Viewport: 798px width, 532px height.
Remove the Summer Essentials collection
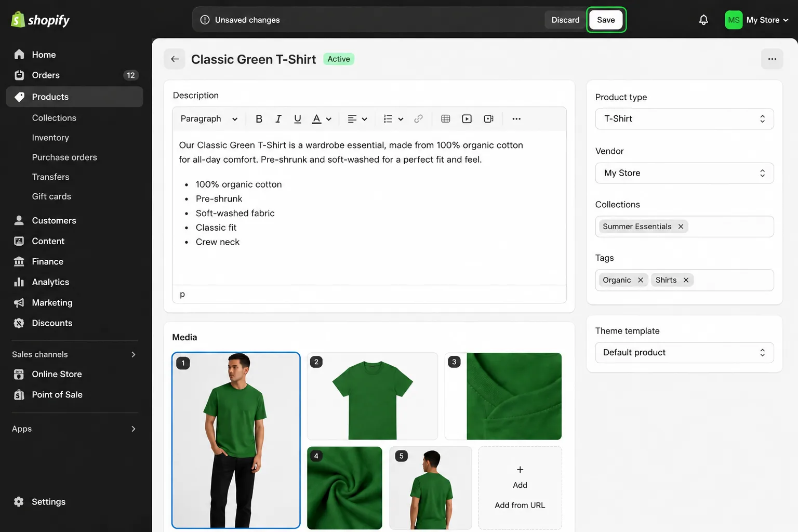point(681,227)
